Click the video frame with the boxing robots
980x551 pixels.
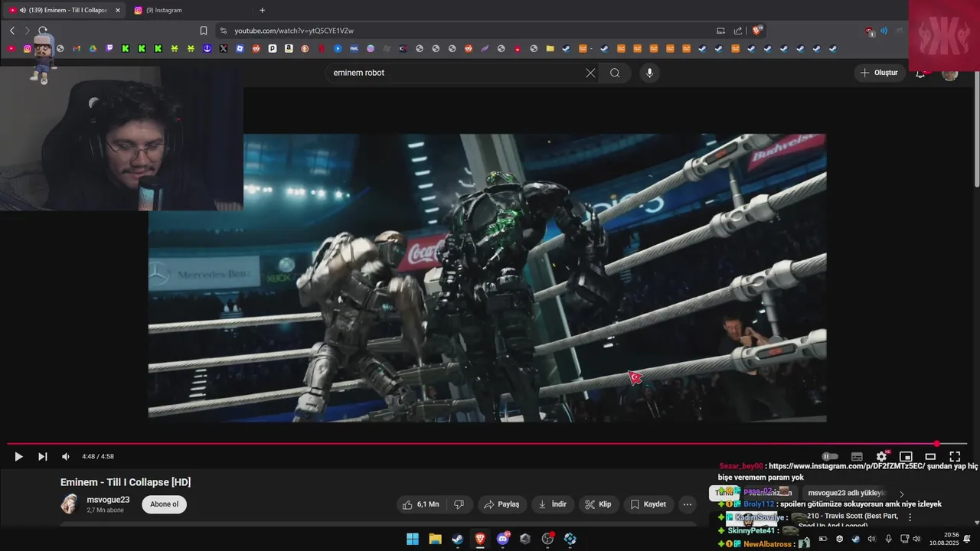tap(487, 278)
